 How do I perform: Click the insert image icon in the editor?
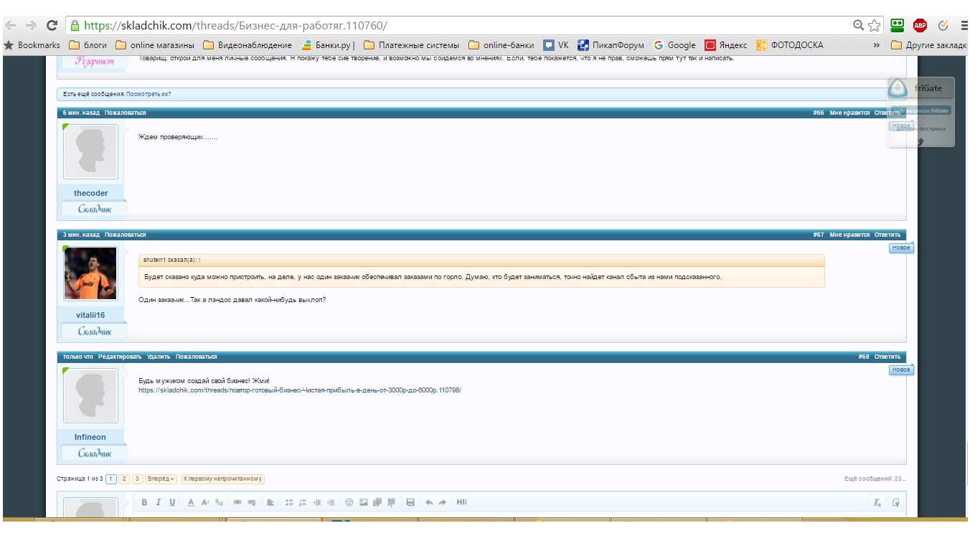[x=364, y=502]
